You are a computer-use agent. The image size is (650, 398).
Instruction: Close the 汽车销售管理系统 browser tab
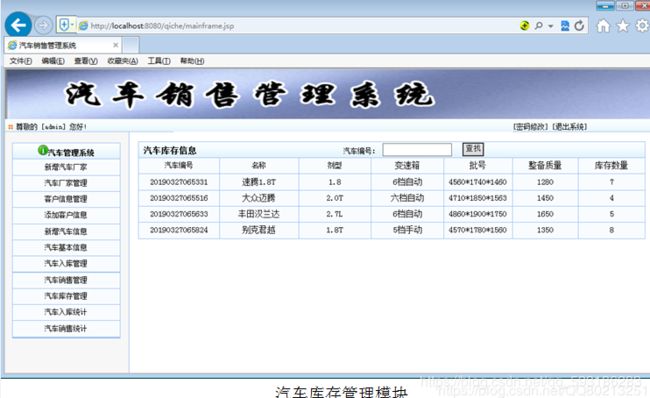116,45
